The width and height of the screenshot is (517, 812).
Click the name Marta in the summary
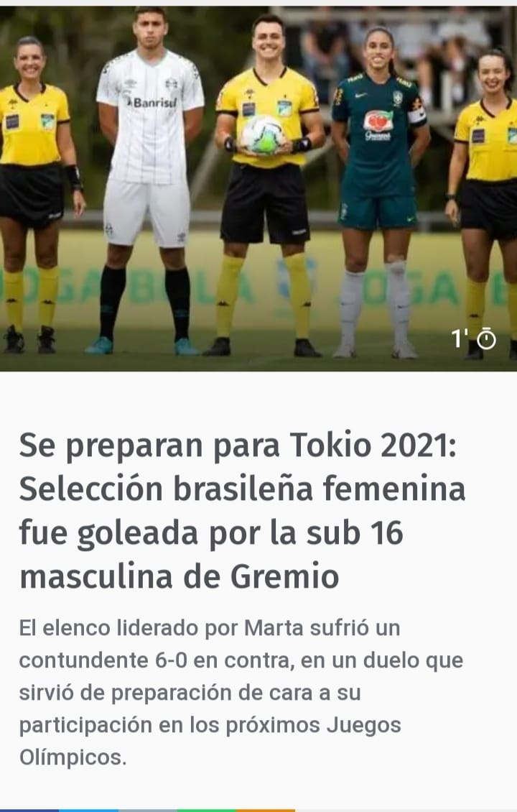click(x=274, y=628)
